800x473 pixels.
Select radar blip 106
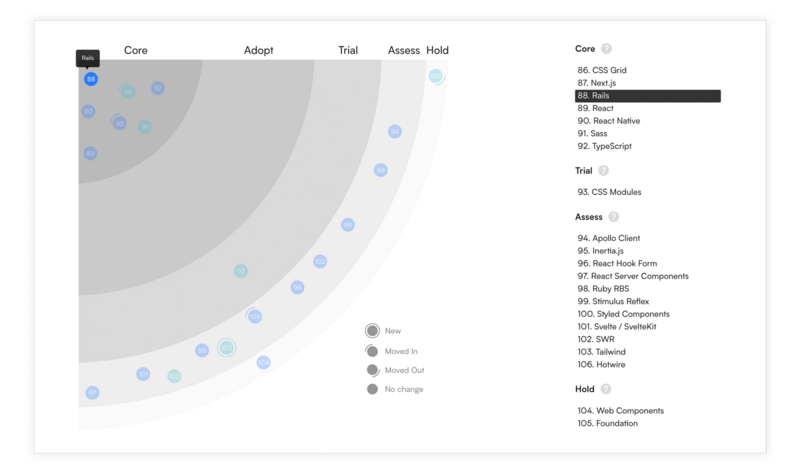255,316
